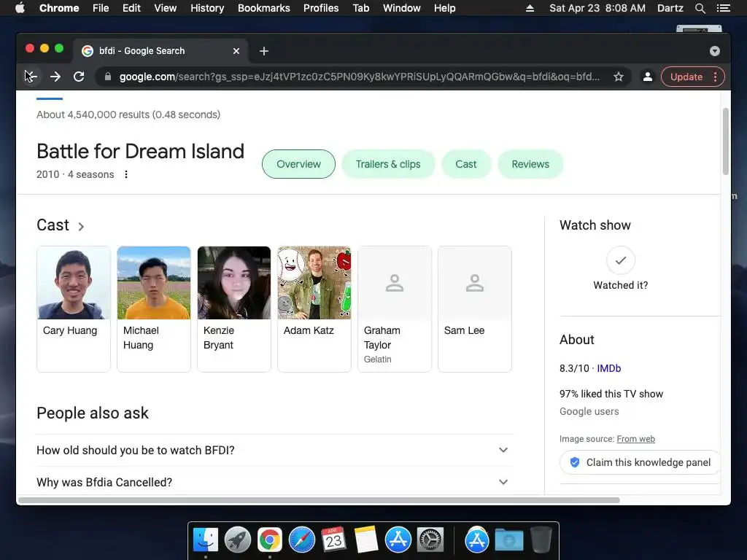Open the View menu

[166, 8]
